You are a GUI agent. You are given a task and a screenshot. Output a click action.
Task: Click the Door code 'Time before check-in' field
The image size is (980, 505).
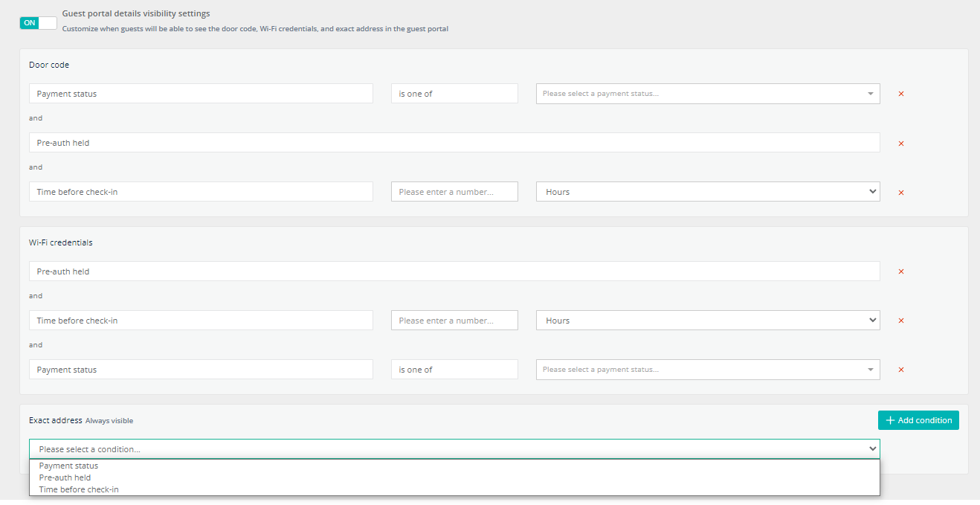point(201,192)
